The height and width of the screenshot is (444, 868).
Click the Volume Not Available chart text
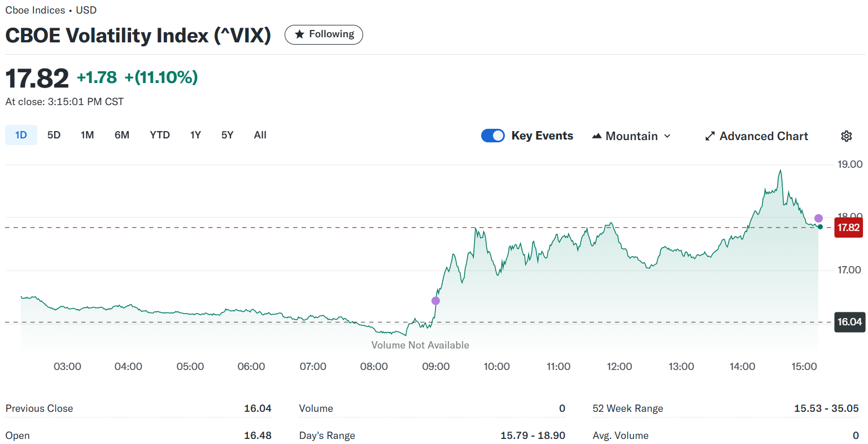pos(420,345)
